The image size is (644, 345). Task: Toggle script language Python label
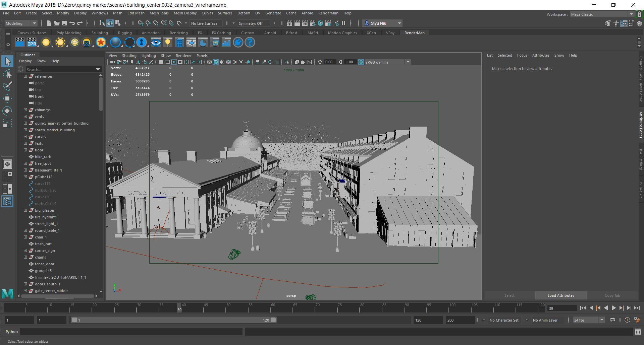coord(11,332)
